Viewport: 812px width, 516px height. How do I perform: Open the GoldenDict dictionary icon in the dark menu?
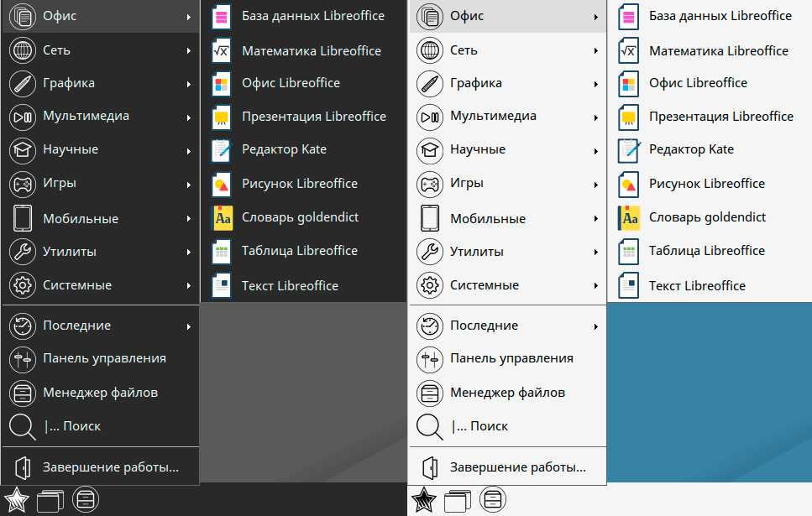[x=221, y=218]
